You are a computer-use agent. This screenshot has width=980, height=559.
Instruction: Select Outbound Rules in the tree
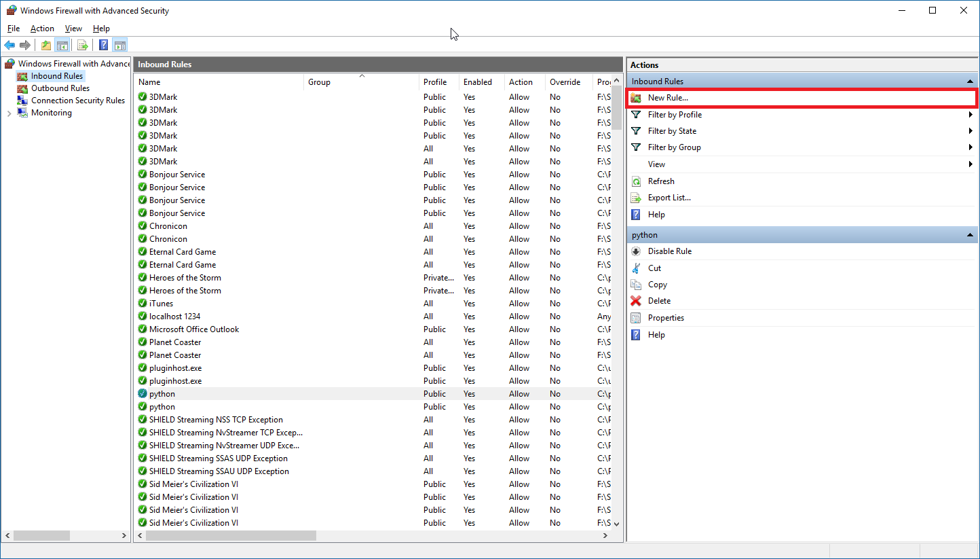pos(60,88)
